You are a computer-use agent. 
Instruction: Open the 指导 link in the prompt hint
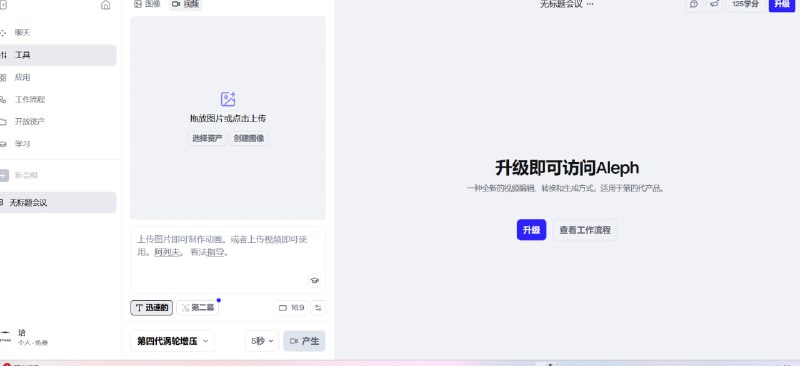(216, 252)
